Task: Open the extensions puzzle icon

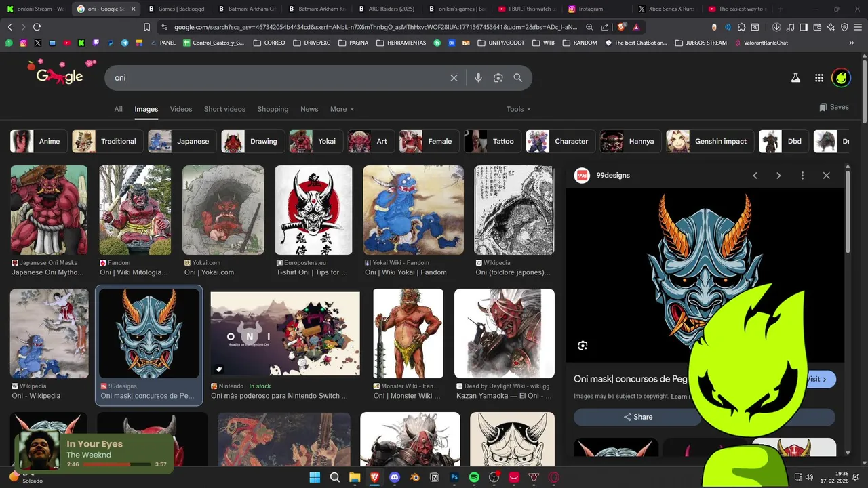Action: 741,27
